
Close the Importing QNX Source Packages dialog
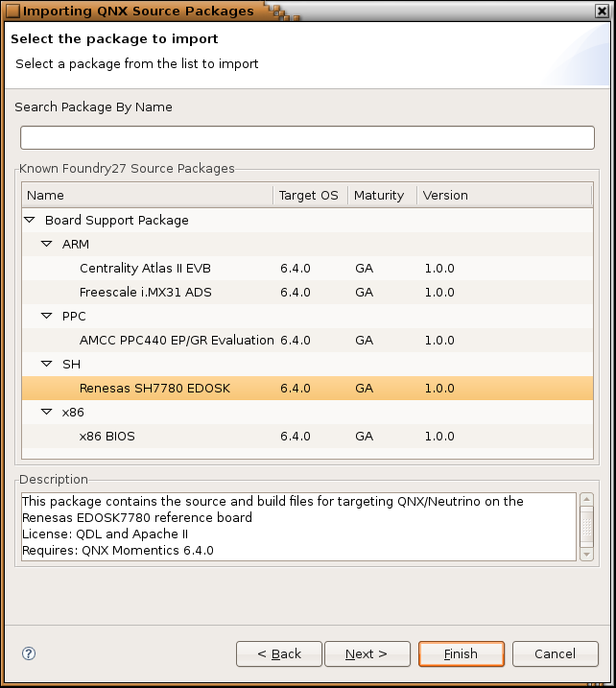point(602,11)
